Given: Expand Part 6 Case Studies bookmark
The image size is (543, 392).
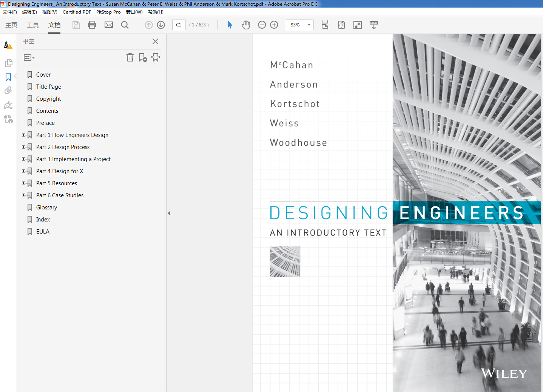Looking at the screenshot, I should click(x=24, y=195).
